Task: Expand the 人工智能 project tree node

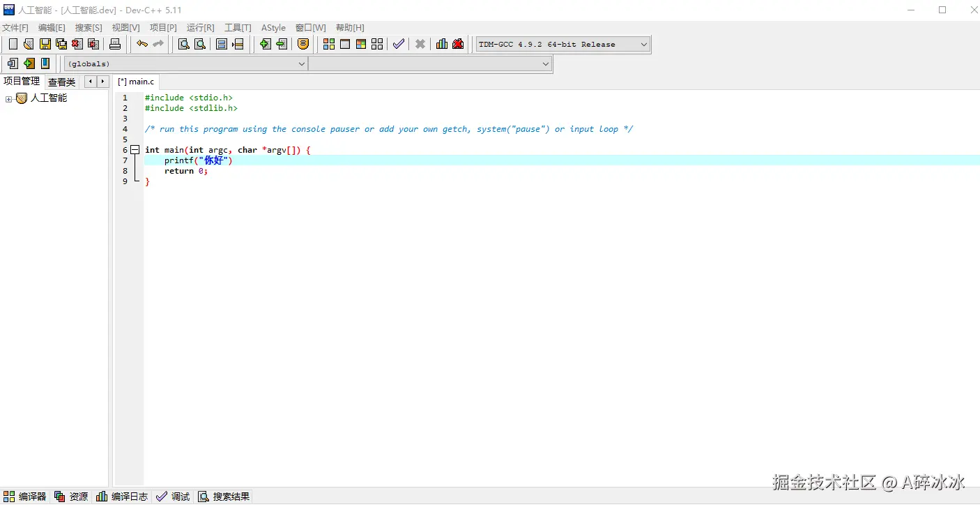Action: [x=8, y=99]
